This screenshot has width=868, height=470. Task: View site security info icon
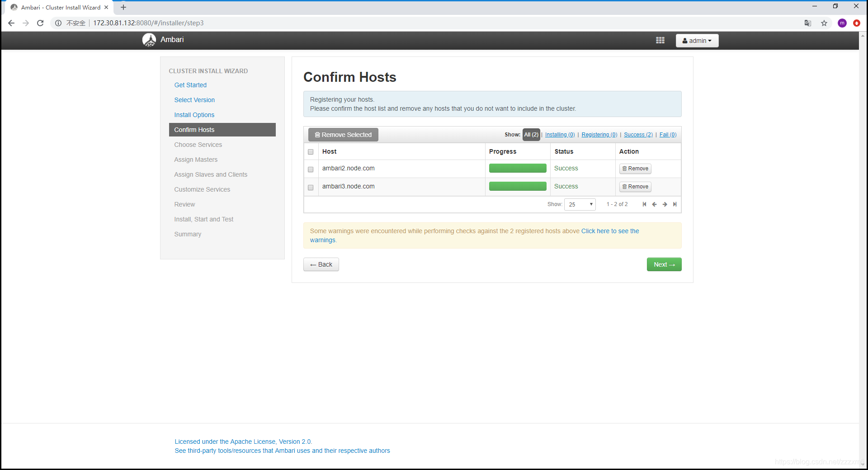(58, 23)
